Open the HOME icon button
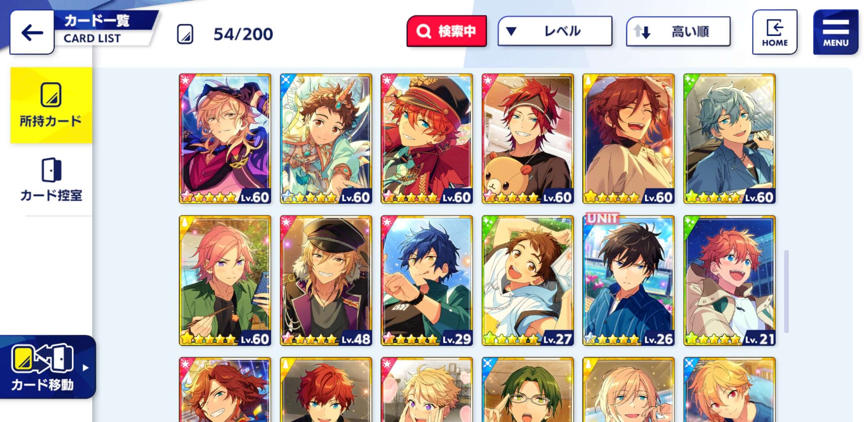Screen dimensions: 868x422 775,32
